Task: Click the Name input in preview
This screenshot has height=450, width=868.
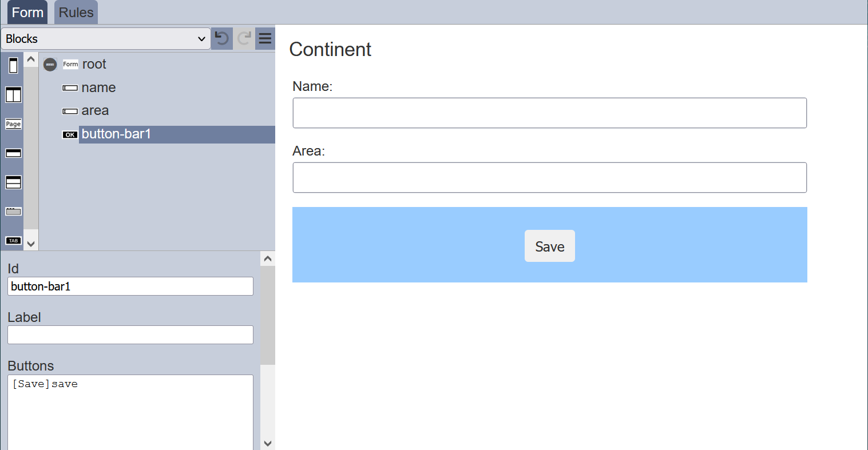Action: click(x=550, y=113)
